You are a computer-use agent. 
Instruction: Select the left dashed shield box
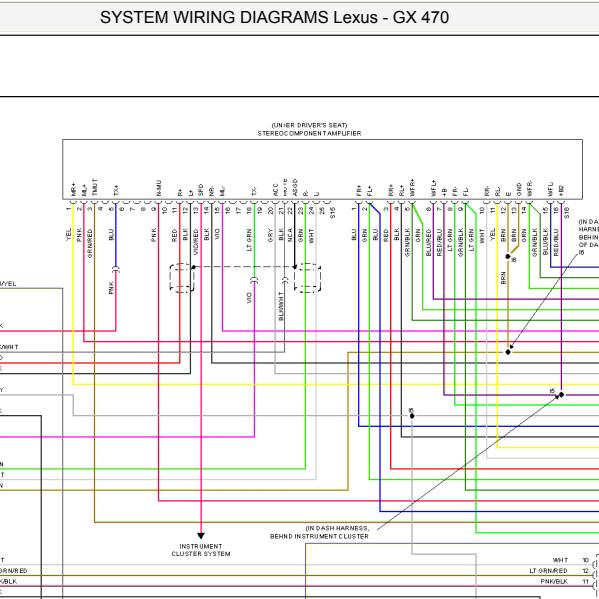click(182, 278)
